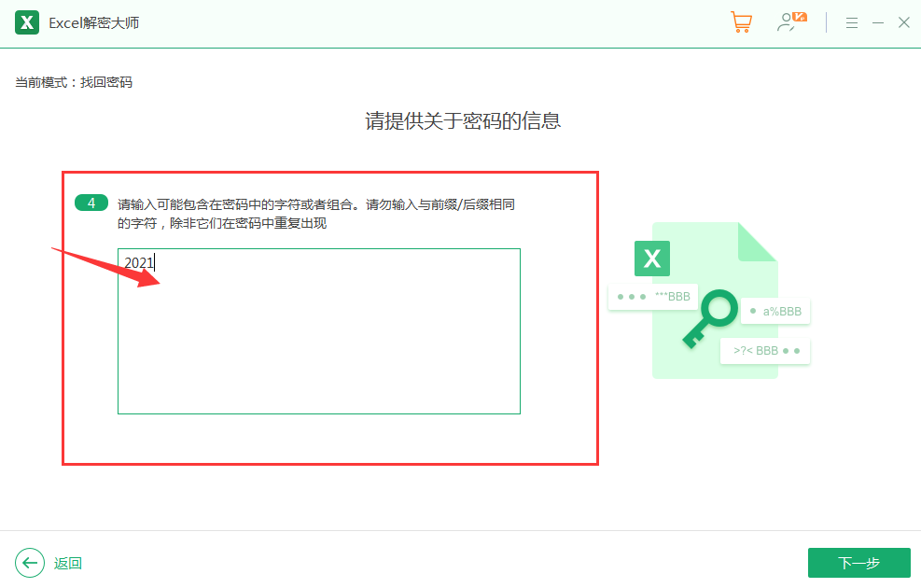This screenshot has height=588, width=921.
Task: Go back via the 返回 link
Action: (67, 563)
